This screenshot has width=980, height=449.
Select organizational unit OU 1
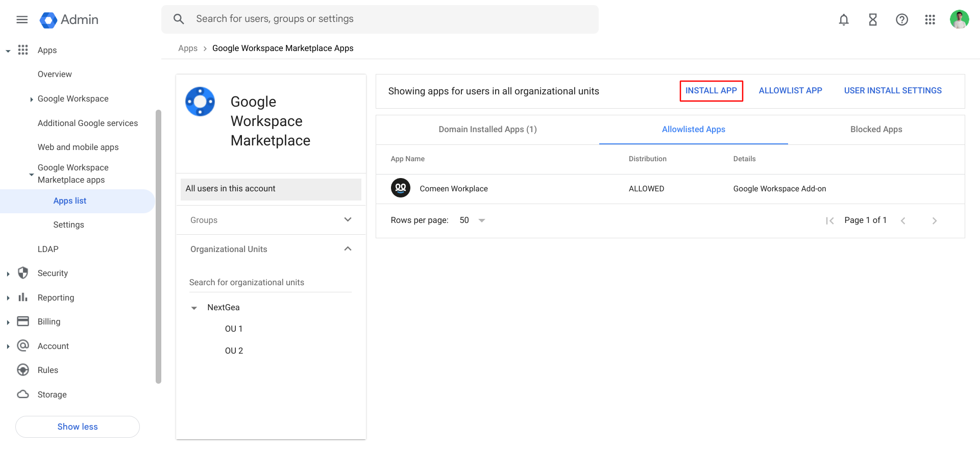click(234, 329)
